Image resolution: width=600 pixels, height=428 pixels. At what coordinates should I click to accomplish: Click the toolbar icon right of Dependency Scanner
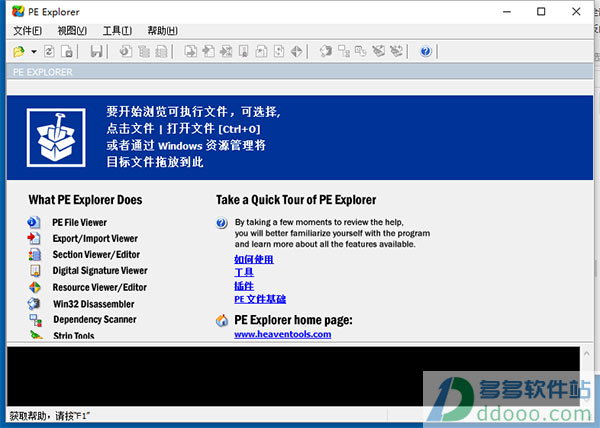click(x=360, y=51)
